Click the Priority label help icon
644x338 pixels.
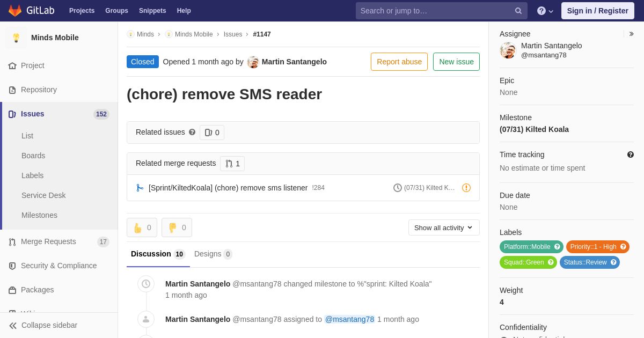click(623, 247)
